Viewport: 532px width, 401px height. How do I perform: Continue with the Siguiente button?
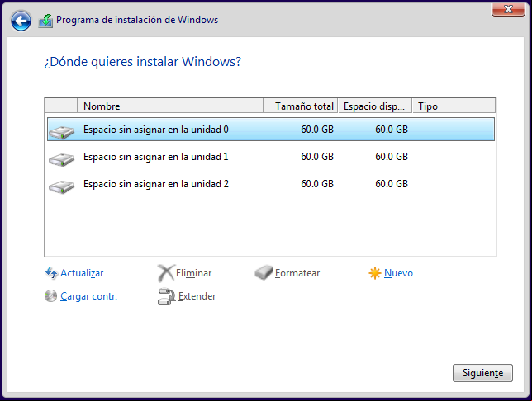[482, 373]
